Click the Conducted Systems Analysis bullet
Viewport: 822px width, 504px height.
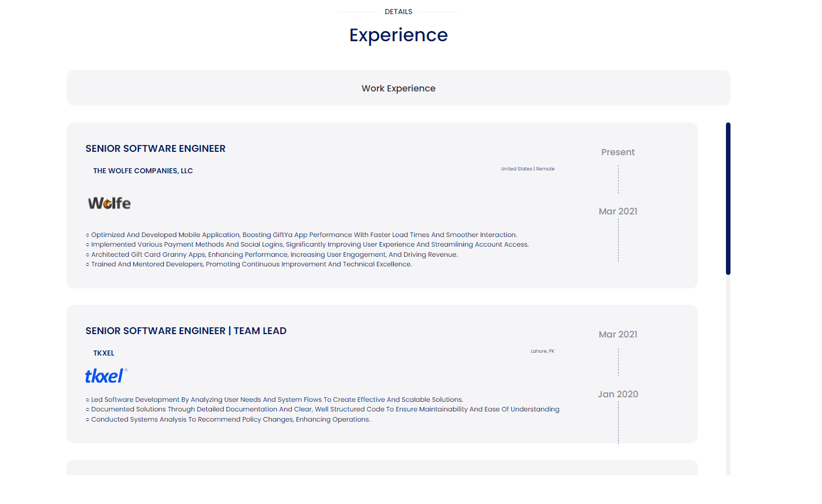point(228,419)
